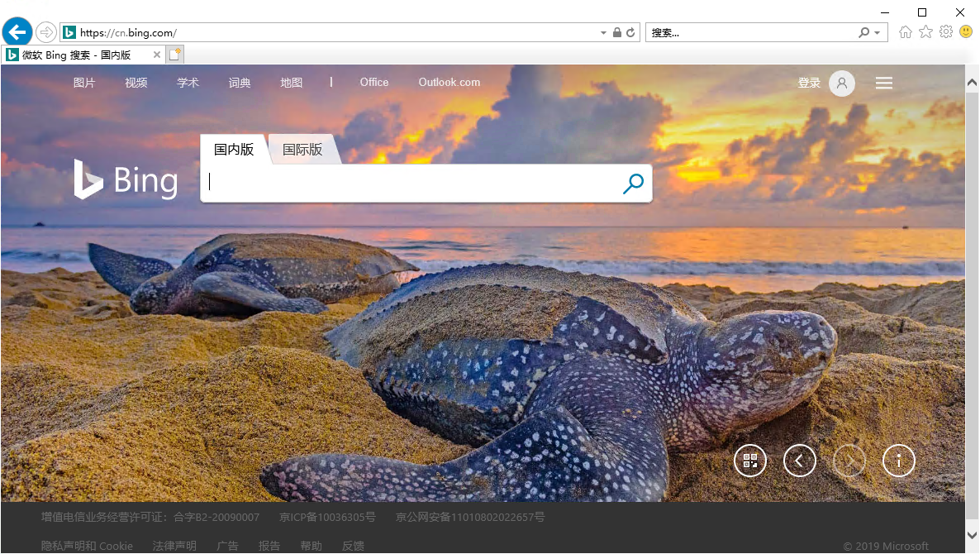The height and width of the screenshot is (554, 980).
Task: Open 视频 in the top navigation
Action: point(136,83)
